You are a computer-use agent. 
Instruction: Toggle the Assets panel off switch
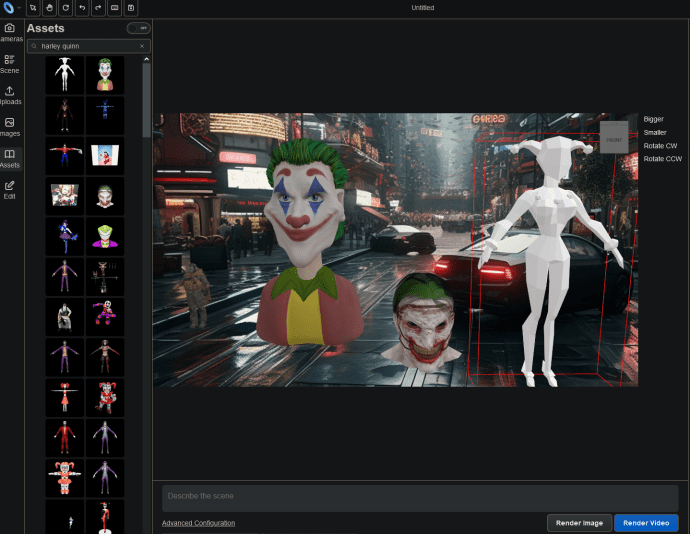pos(138,28)
